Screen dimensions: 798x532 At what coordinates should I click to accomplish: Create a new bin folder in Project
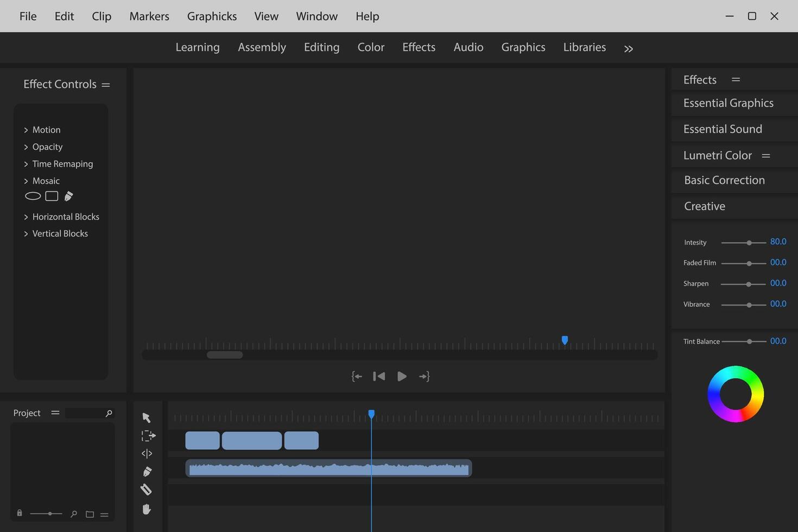(90, 514)
